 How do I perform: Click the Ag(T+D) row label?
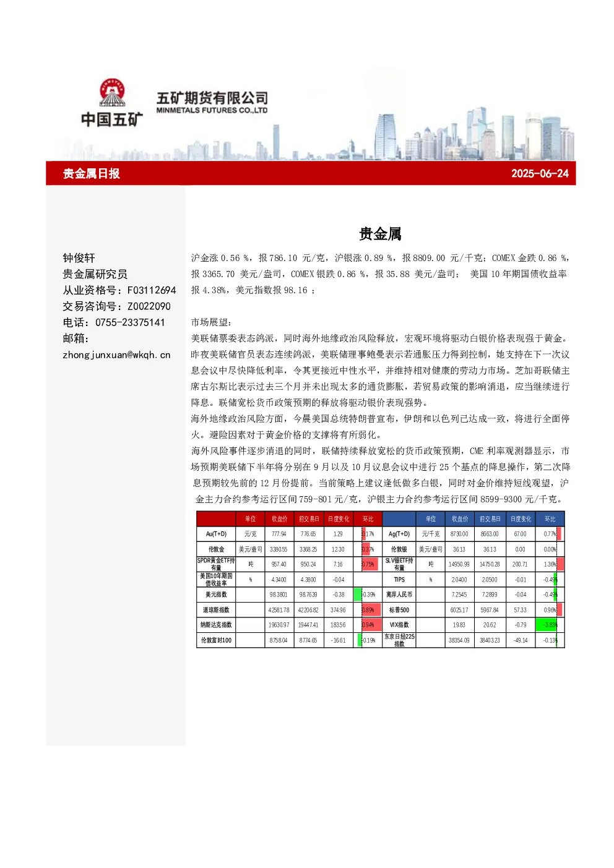[x=399, y=534]
